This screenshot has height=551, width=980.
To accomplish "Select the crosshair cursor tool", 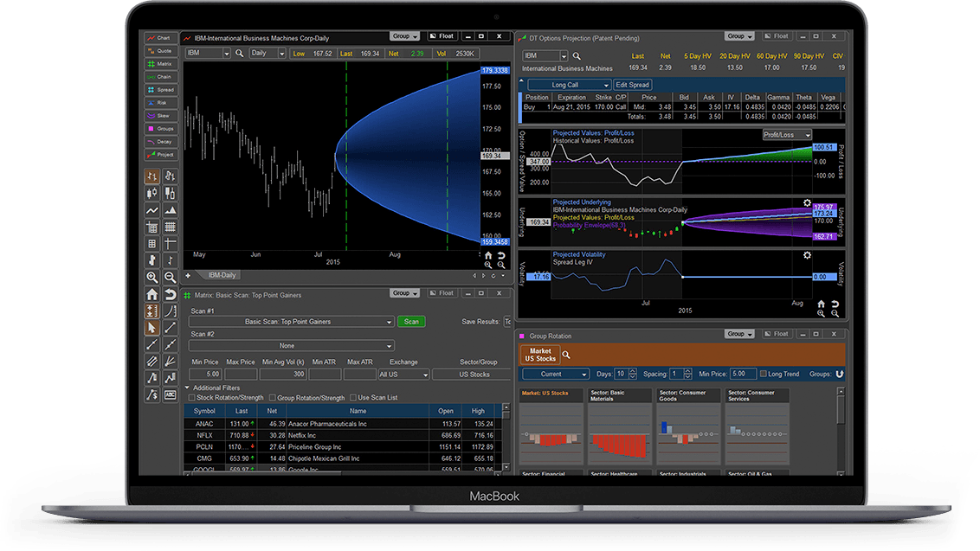I will (x=170, y=244).
